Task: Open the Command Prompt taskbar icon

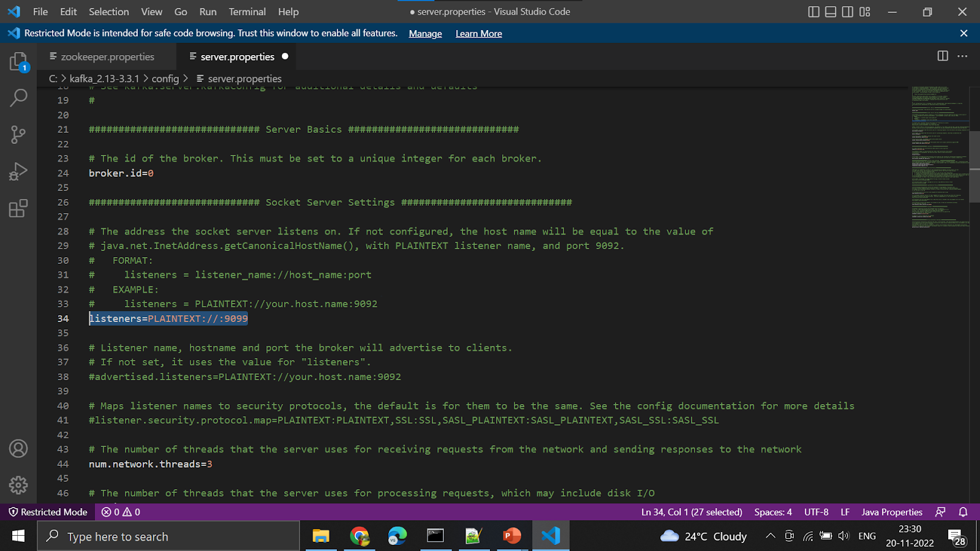Action: (435, 536)
